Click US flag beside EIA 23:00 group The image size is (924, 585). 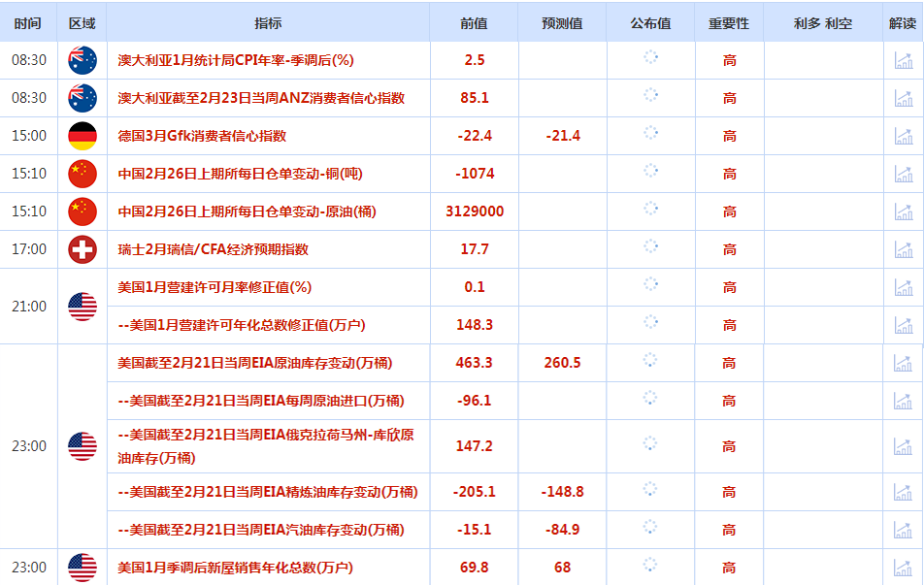pos(82,446)
